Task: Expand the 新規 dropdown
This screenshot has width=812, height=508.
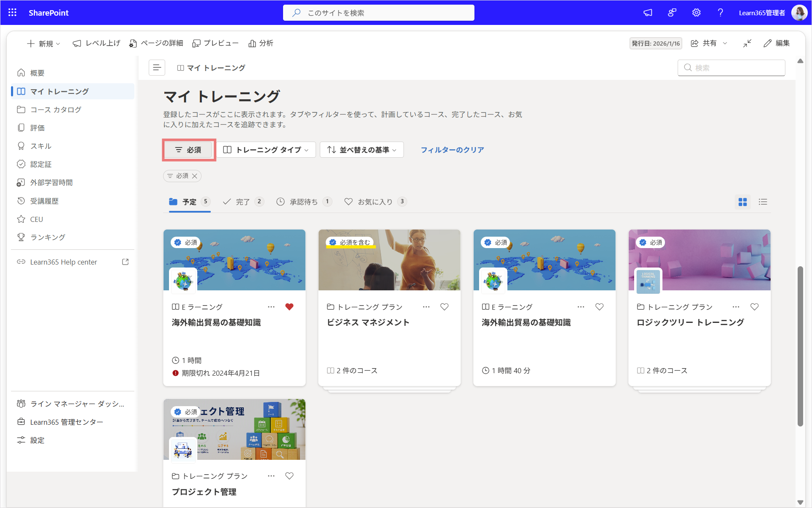Action: (x=44, y=44)
